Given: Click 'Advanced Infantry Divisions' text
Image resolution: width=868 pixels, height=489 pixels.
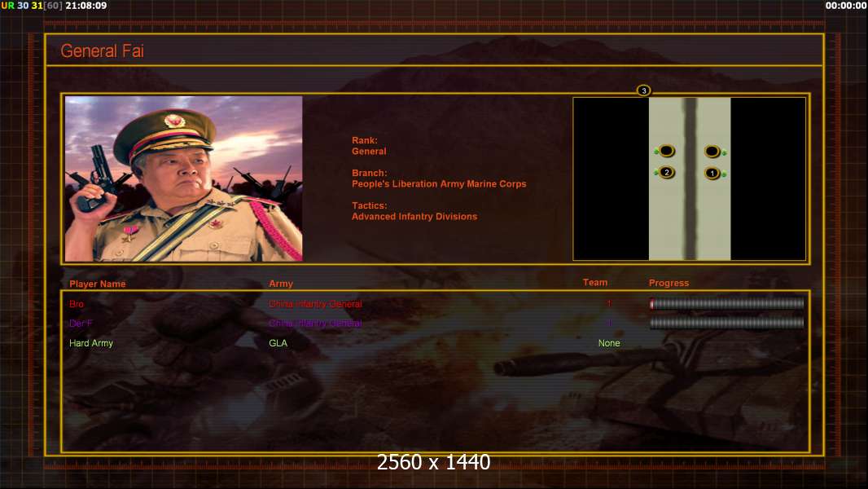Looking at the screenshot, I should (414, 217).
